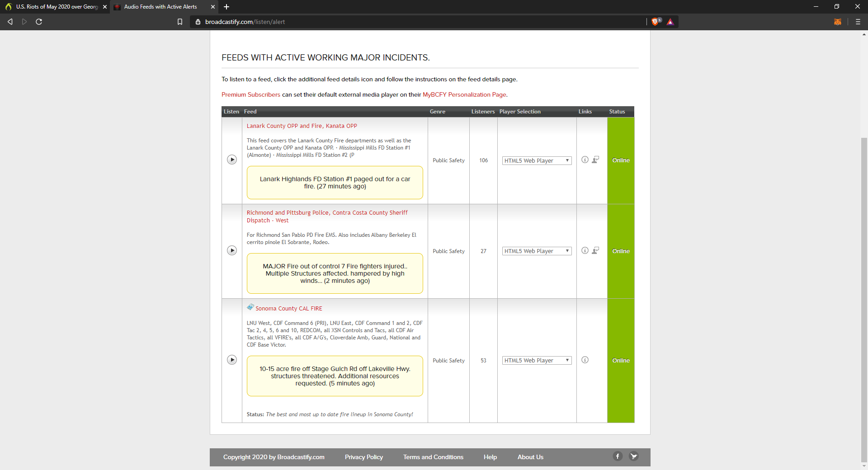
Task: Click Copyright 2020 by Broadcastify.com text
Action: point(274,457)
